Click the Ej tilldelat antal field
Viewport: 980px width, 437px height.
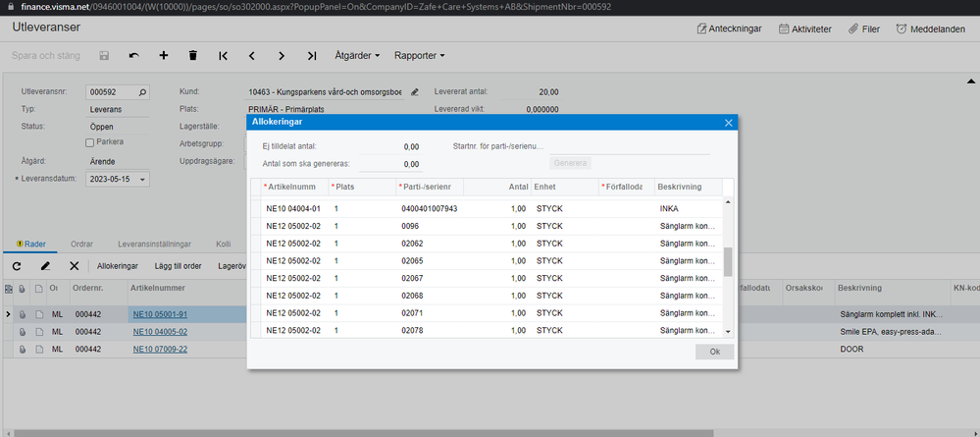[x=391, y=146]
